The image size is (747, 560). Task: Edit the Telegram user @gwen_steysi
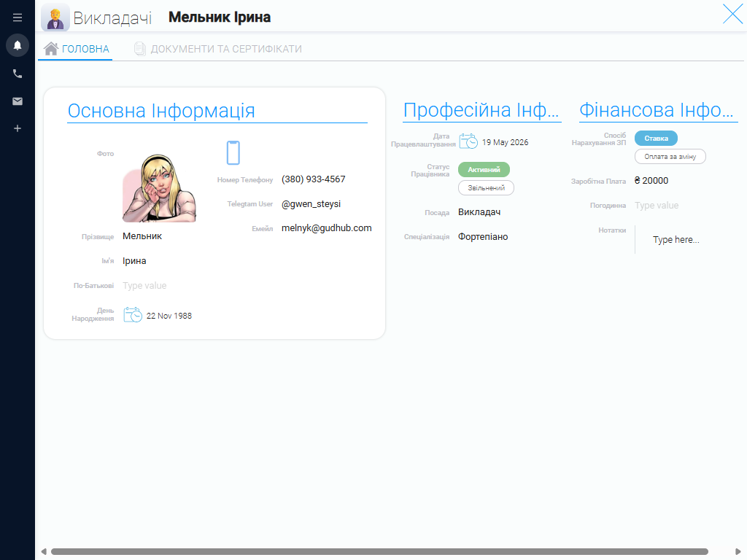(311, 204)
